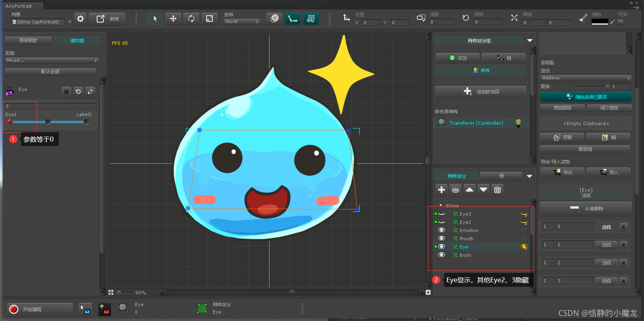Click the 默认全部 button

50,72
